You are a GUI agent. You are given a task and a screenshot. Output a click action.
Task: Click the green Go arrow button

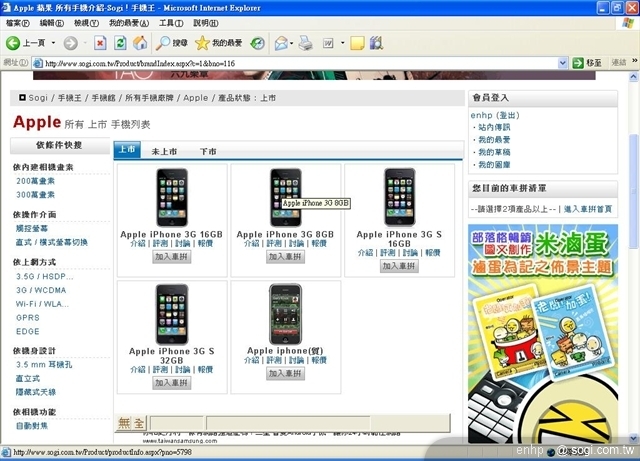point(578,63)
